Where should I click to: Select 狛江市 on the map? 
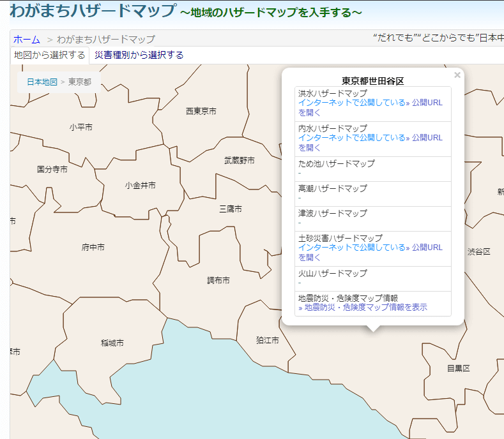[267, 340]
